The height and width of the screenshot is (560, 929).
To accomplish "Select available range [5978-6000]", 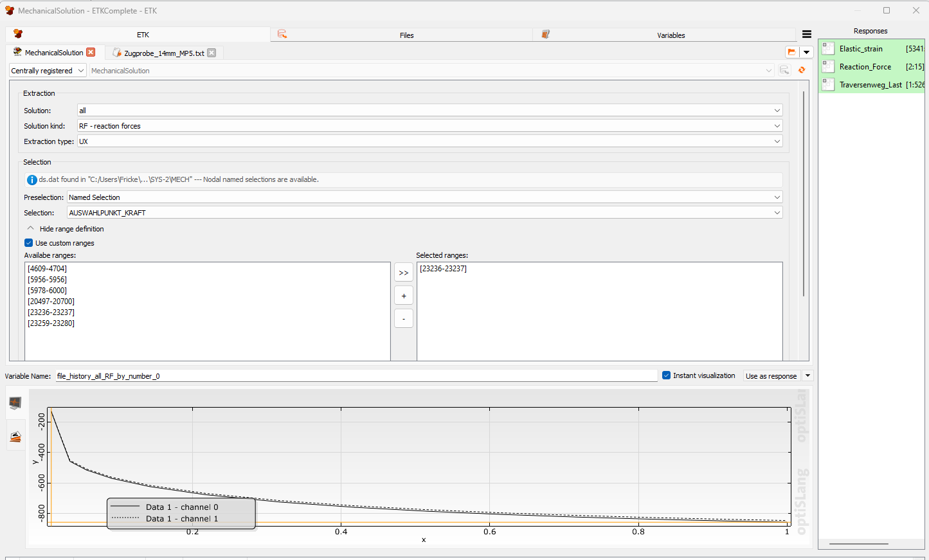I will pyautogui.click(x=48, y=291).
